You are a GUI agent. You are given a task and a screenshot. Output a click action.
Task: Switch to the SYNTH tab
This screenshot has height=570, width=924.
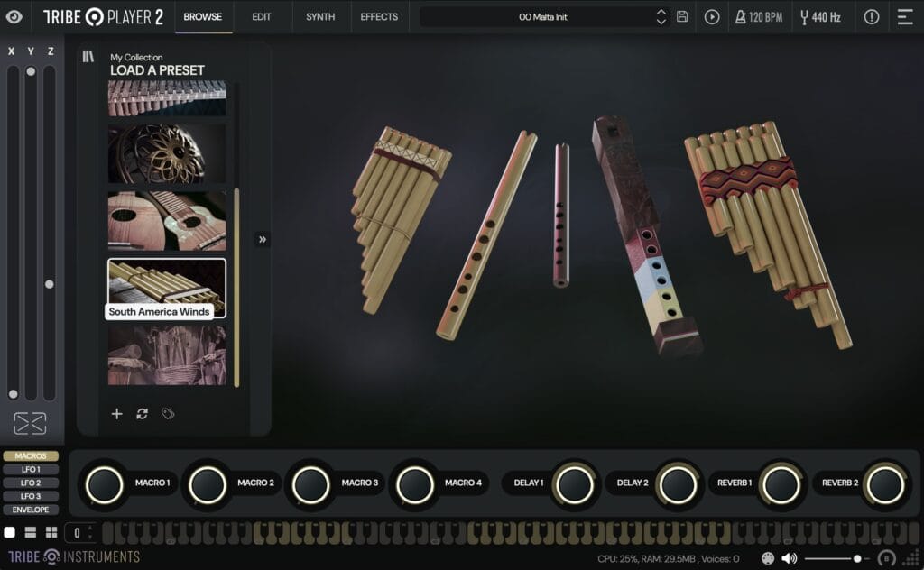(x=320, y=16)
